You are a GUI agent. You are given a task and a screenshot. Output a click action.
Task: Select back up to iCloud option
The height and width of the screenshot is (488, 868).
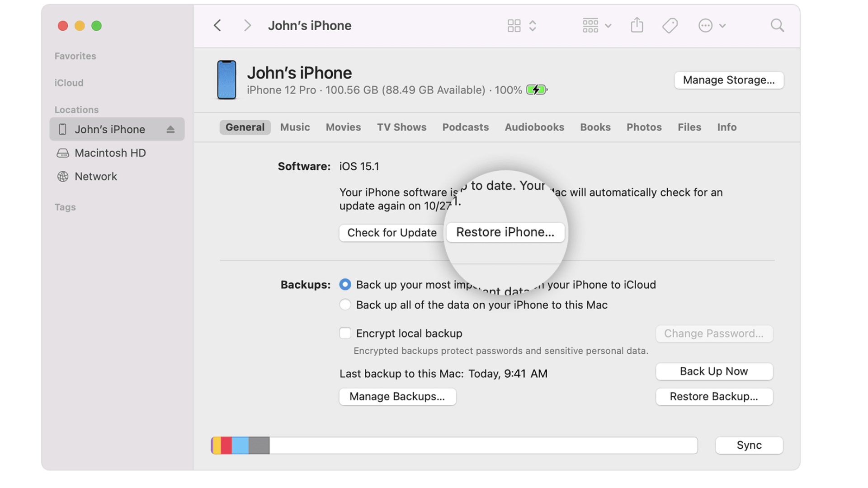pos(345,285)
